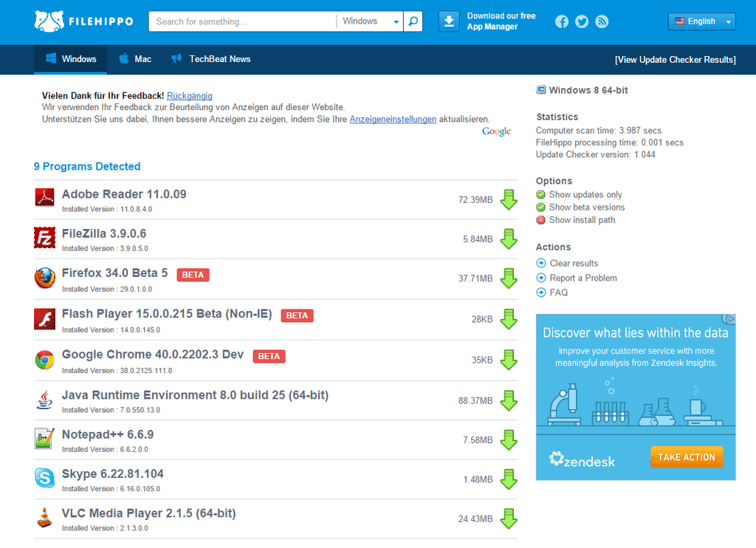Switch to the Mac tab
Screen dimensions: 756x548
pos(135,59)
